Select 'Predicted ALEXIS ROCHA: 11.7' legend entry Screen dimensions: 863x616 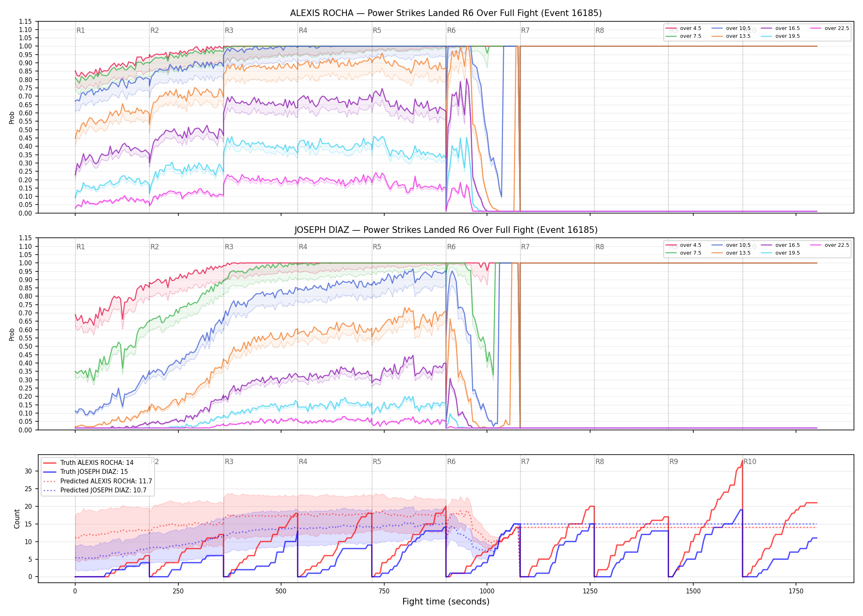pyautogui.click(x=98, y=481)
